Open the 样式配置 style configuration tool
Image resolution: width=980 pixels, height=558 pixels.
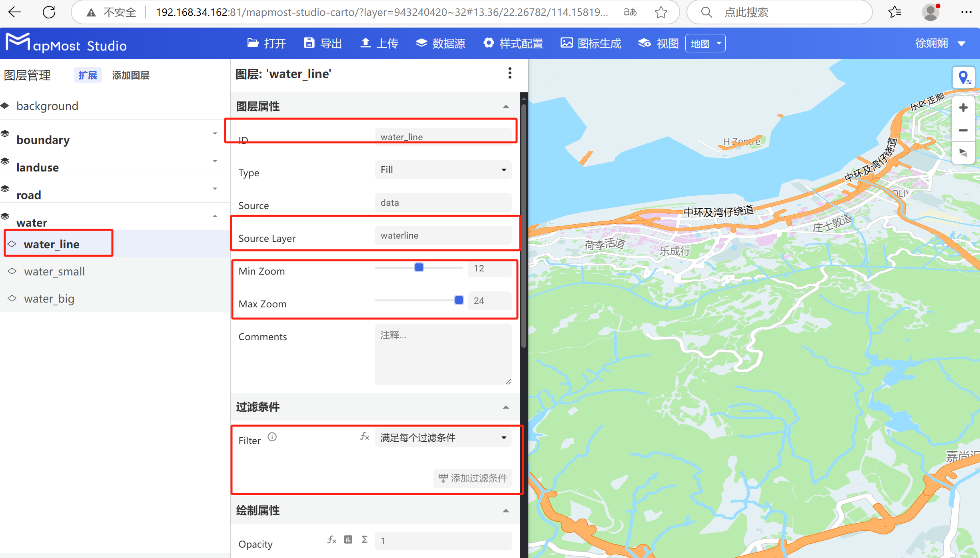click(513, 43)
